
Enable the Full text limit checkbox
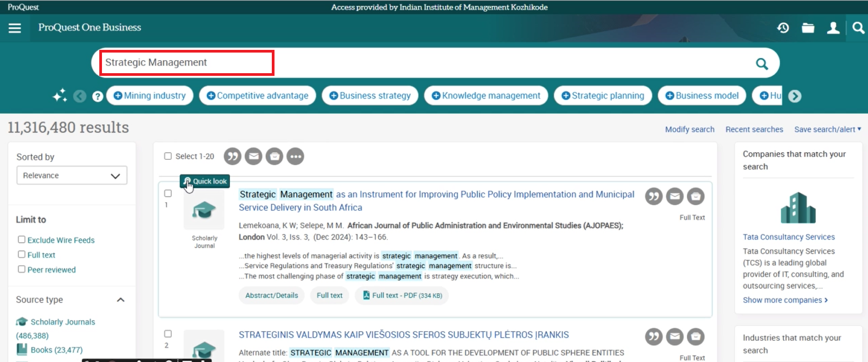coord(22,254)
